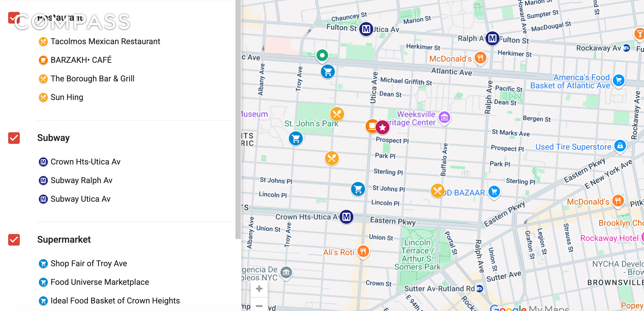This screenshot has height=311, width=644.
Task: Disable the Supermarket category checkbox
Action: 14,240
